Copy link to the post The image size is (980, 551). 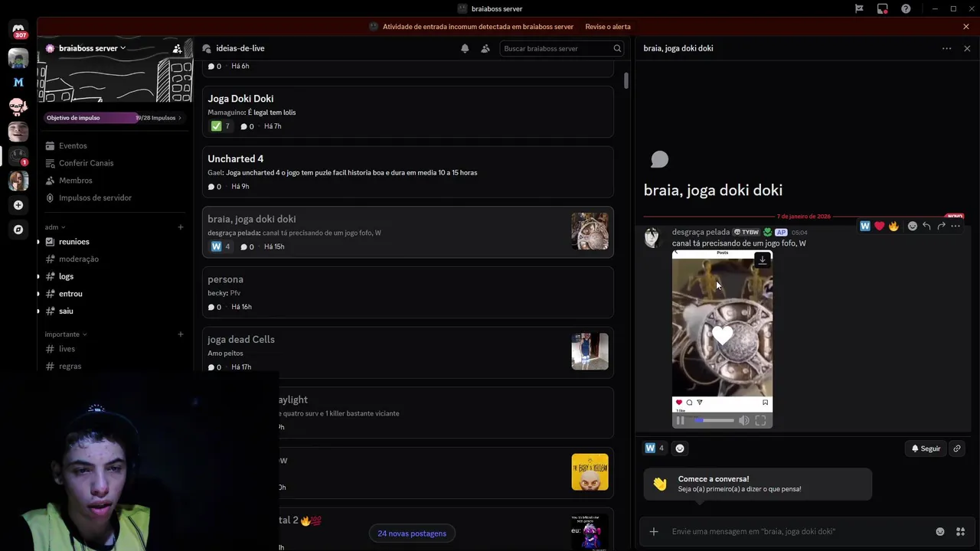(x=957, y=448)
